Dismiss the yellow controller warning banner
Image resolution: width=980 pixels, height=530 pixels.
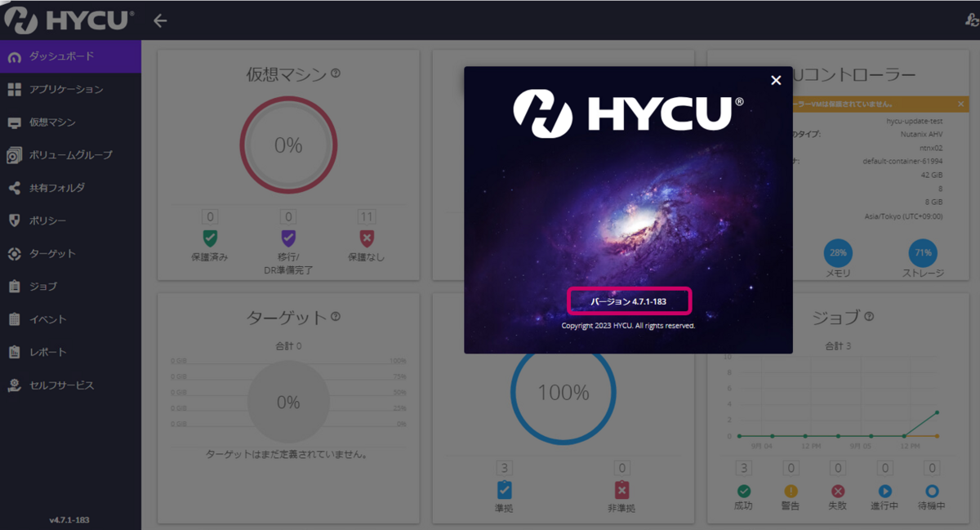[960, 105]
